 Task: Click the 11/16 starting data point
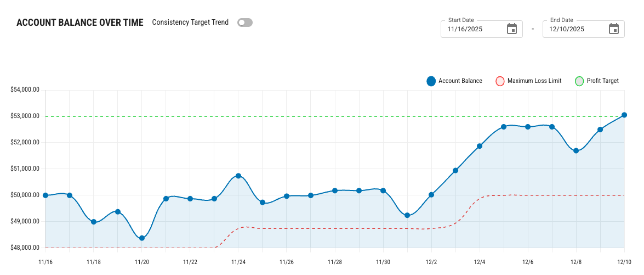(x=45, y=195)
